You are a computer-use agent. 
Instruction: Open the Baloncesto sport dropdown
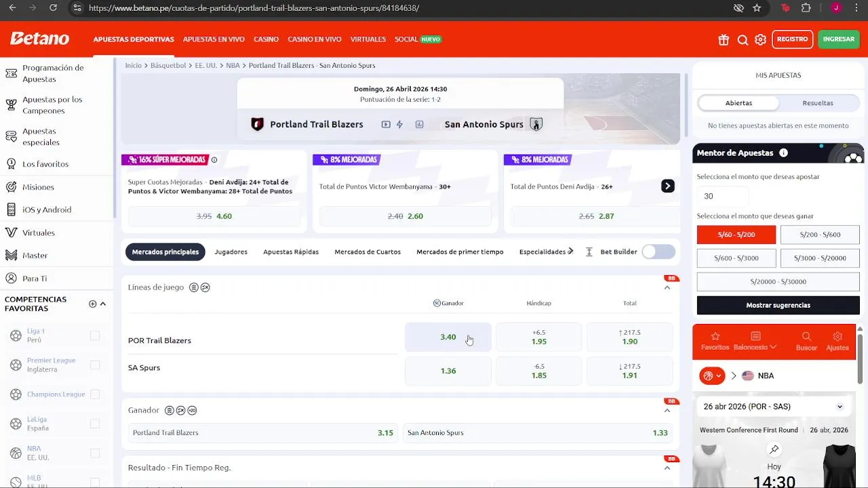[755, 341]
